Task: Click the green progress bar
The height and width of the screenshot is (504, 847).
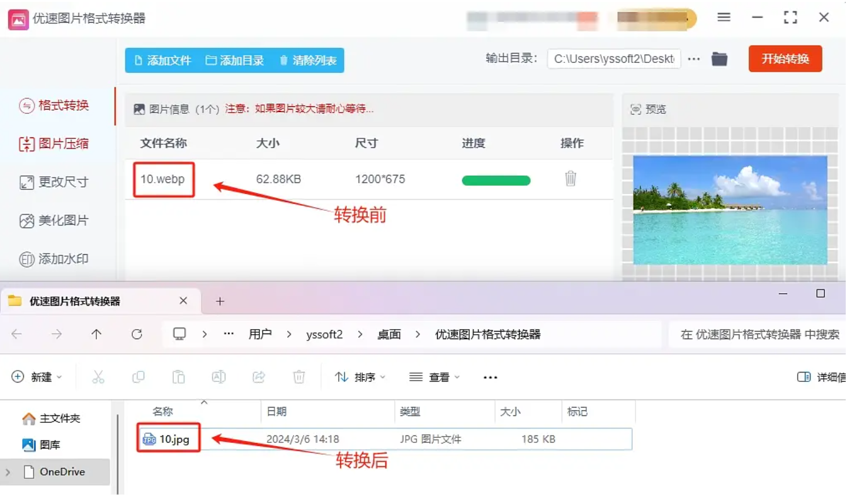Action: 496,181
